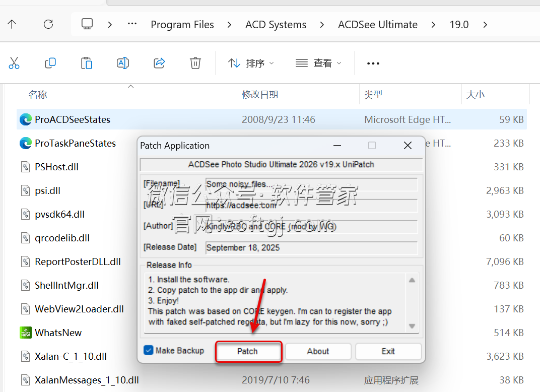Select the file name XalanMessages_1_10.dll

[87, 380]
